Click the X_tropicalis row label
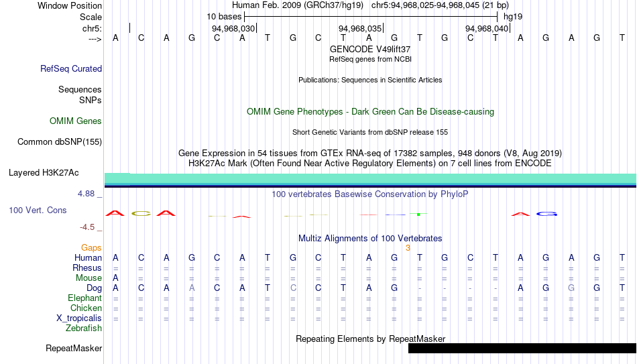 tap(79, 318)
